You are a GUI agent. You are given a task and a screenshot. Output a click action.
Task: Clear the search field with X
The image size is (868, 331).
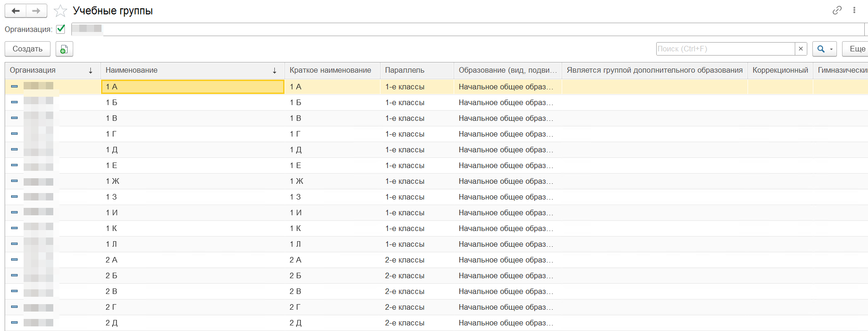point(801,49)
